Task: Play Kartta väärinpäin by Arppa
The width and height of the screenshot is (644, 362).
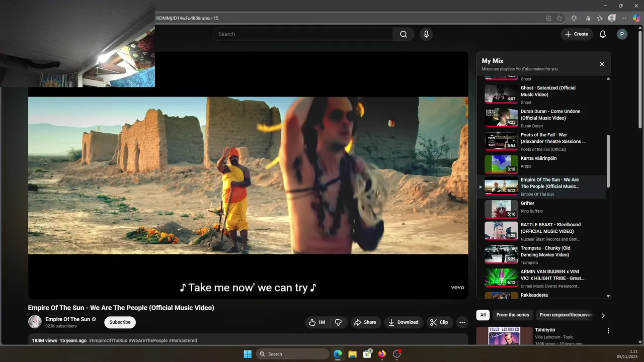Action: point(541,164)
